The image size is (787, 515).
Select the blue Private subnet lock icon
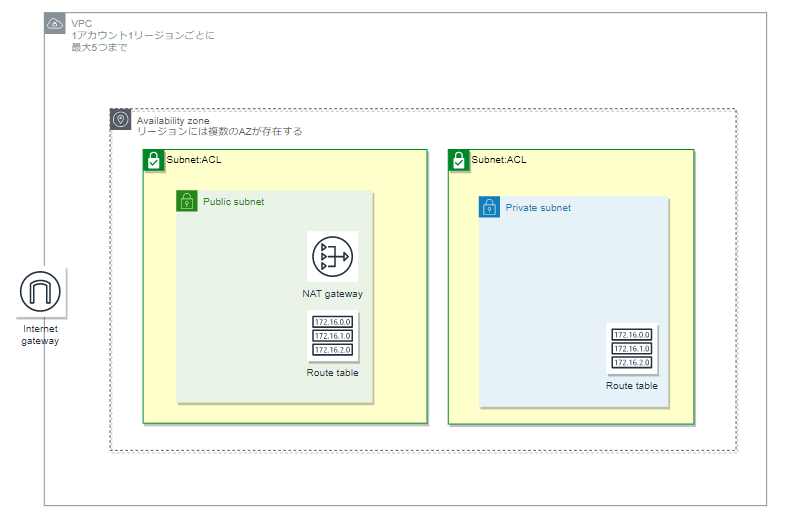click(489, 207)
